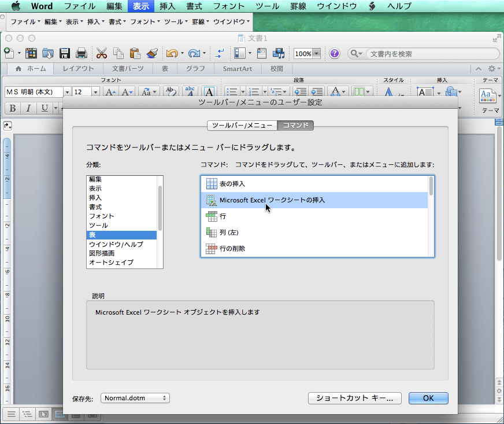Screen dimensions: 504x424
Task: Select 編集 in category list
Action: point(122,179)
